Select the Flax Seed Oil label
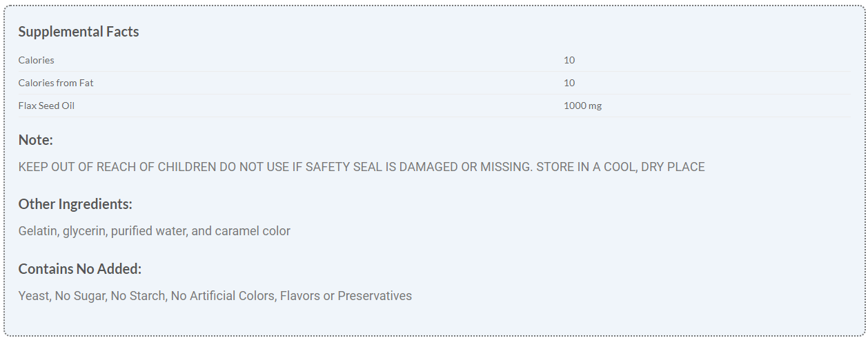Image resolution: width=868 pixels, height=338 pixels. click(x=46, y=106)
